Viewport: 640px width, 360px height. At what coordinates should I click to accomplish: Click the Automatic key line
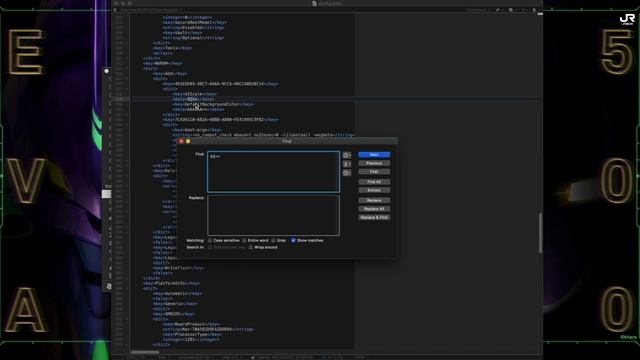(x=177, y=293)
